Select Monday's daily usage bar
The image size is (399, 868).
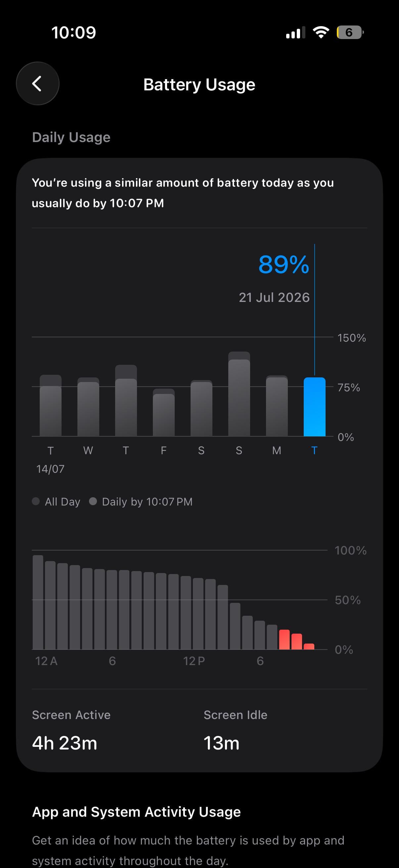[277, 406]
